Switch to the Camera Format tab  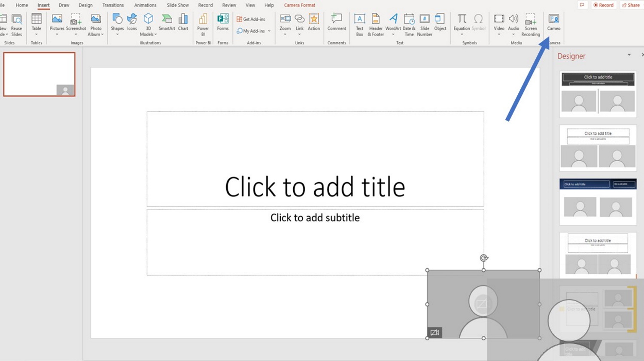(x=299, y=5)
